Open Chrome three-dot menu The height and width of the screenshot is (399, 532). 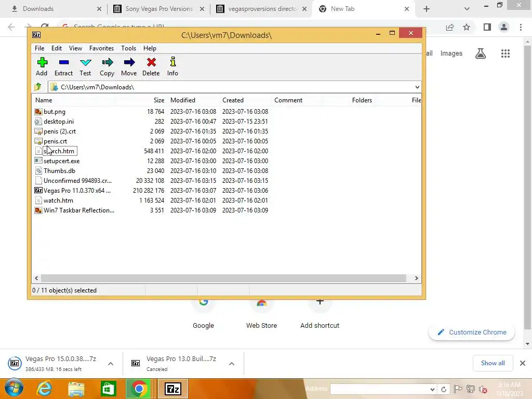pos(521,27)
